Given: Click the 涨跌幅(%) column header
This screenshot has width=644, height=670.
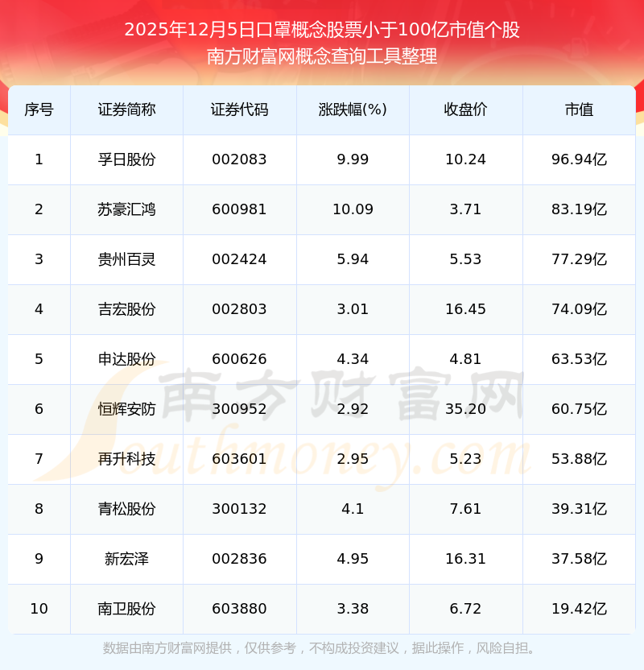Looking at the screenshot, I should point(353,110).
